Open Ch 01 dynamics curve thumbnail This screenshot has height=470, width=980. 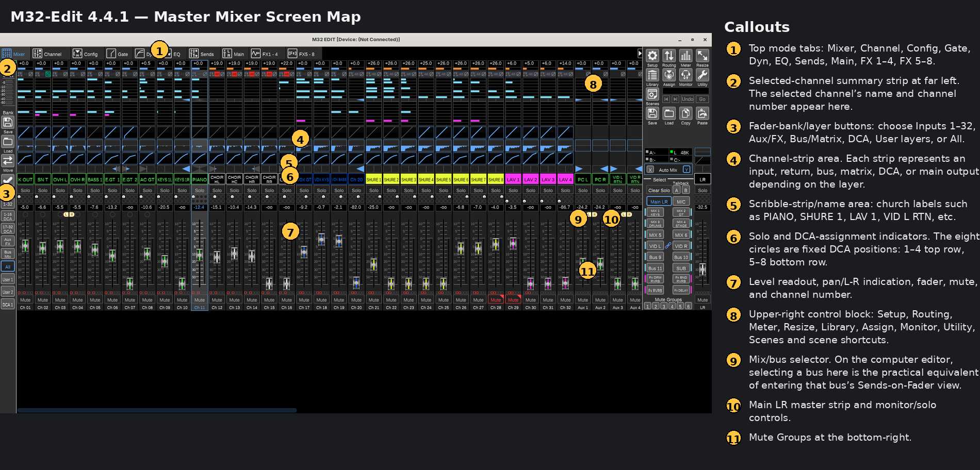pyautogui.click(x=25, y=158)
